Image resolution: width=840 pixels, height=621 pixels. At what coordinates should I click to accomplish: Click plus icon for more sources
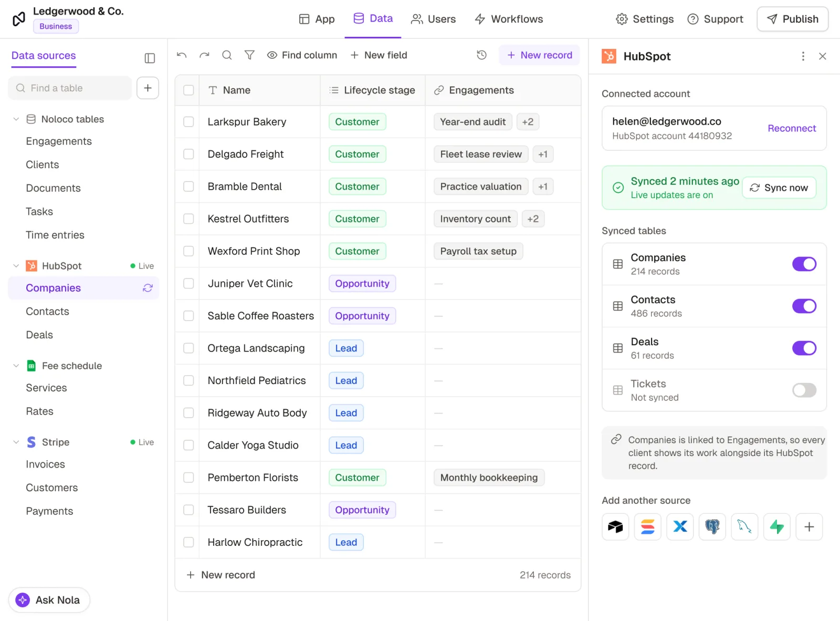pos(809,526)
